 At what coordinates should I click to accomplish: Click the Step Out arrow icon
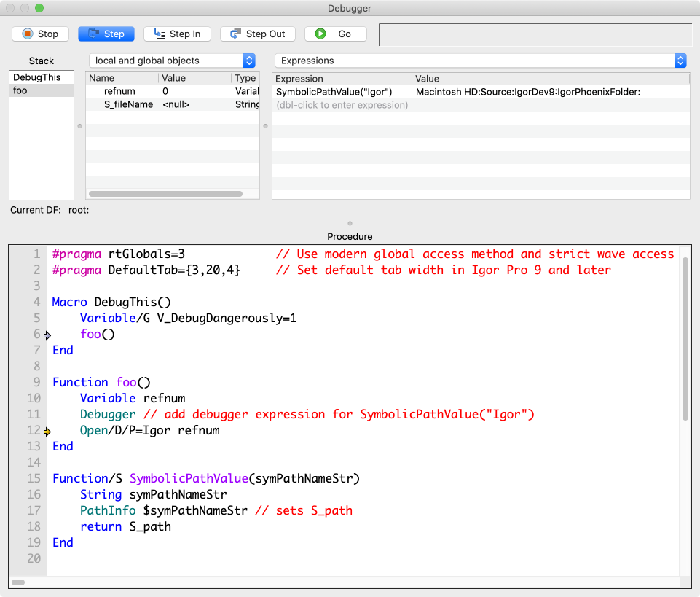point(235,34)
